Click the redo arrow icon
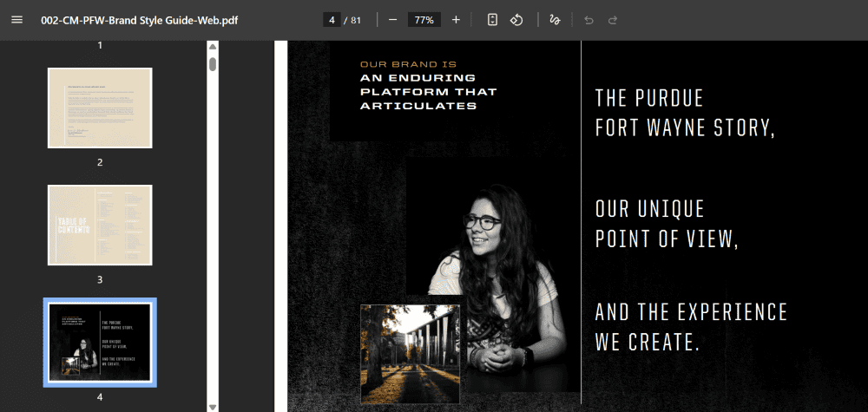868x412 pixels. [613, 20]
